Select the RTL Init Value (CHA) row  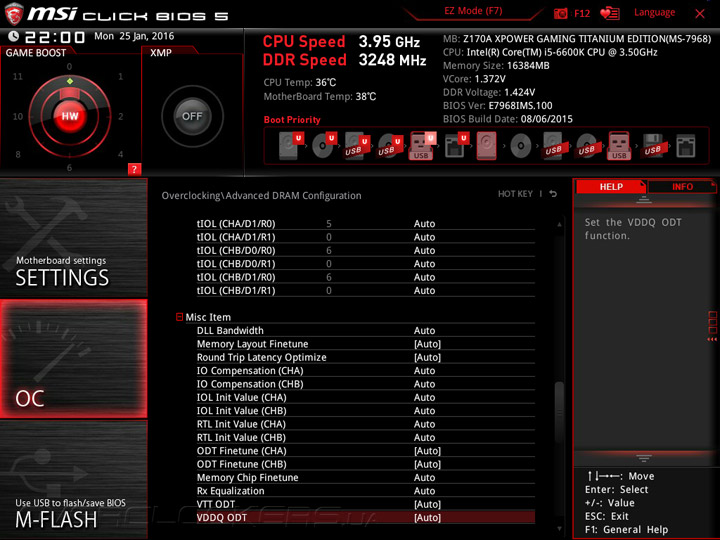click(x=366, y=424)
